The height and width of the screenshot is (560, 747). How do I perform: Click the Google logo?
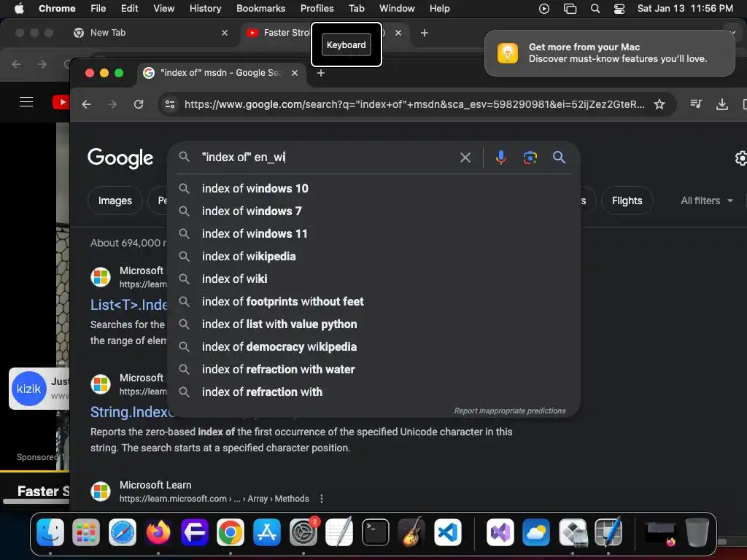point(120,158)
